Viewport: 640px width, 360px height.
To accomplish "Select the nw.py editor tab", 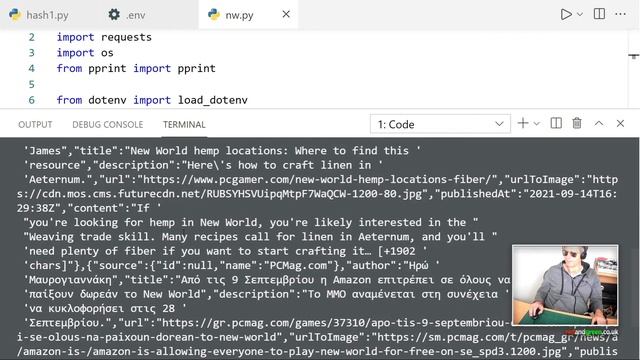I will 239,15.
